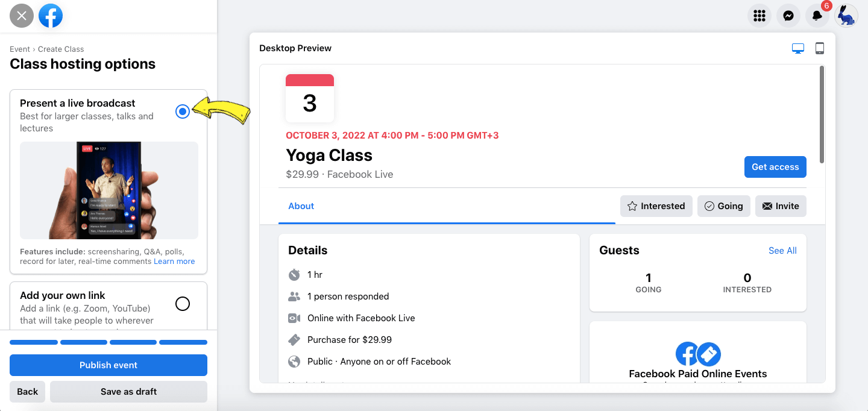The height and width of the screenshot is (411, 868).
Task: Select Add your own link option
Action: click(183, 304)
